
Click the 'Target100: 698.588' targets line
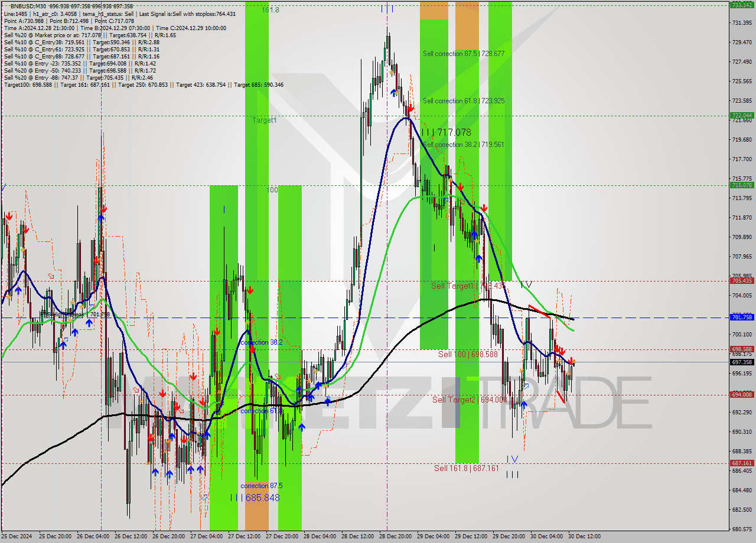[x=144, y=85]
